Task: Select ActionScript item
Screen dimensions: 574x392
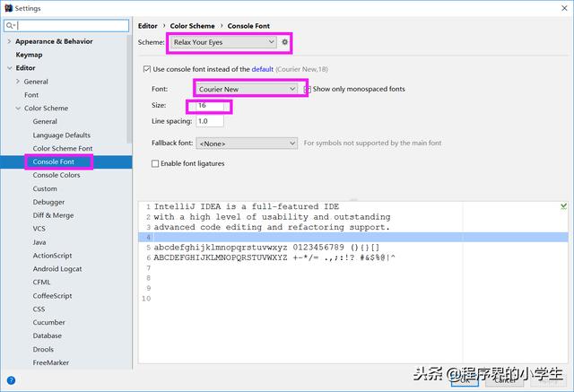Action: 52,256
